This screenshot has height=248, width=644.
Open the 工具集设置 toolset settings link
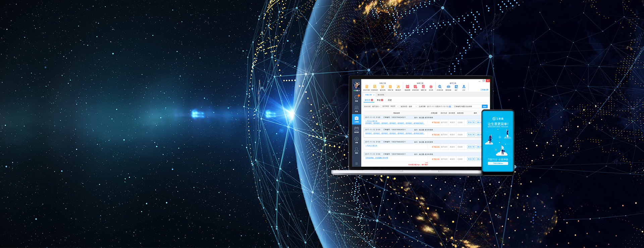pos(484,90)
